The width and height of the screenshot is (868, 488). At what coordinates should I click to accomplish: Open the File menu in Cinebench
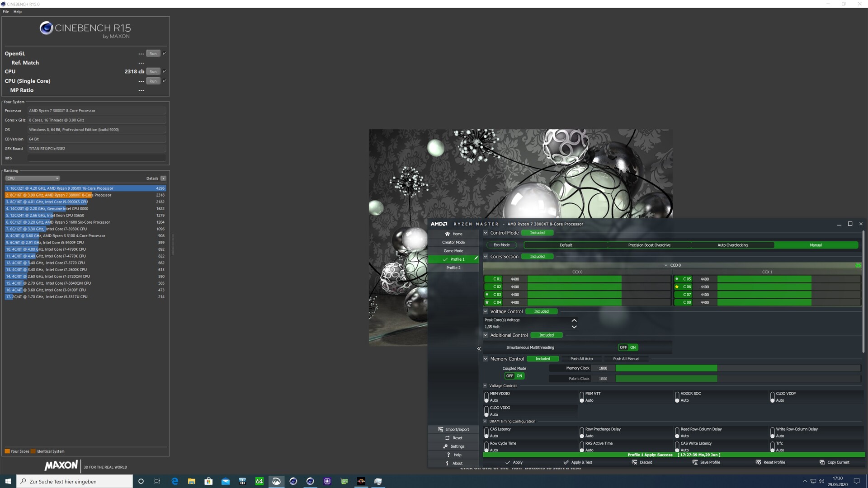click(x=5, y=11)
